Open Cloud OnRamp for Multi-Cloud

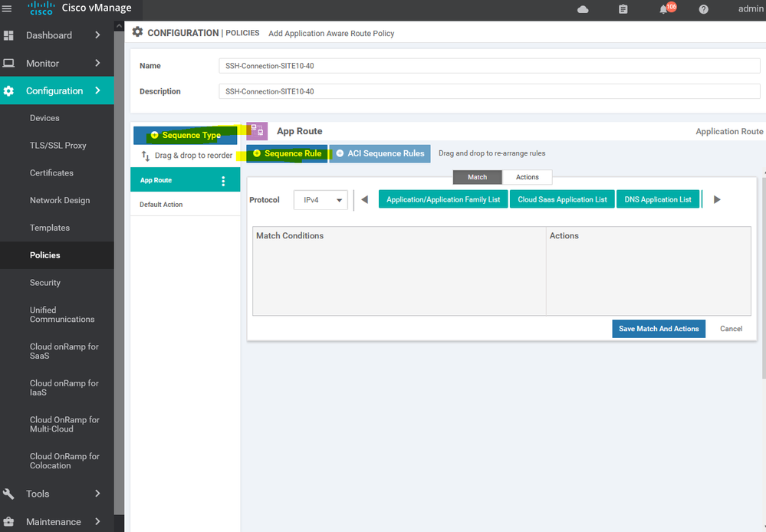(64, 425)
